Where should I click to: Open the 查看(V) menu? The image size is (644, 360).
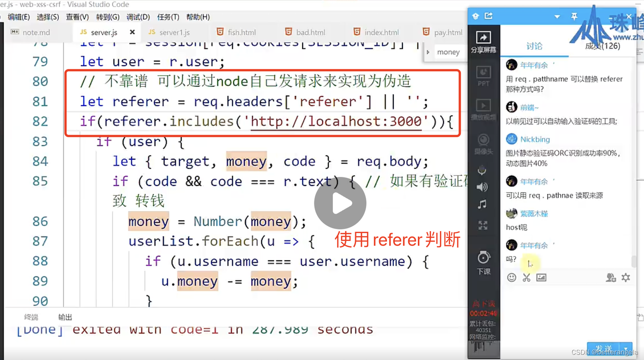pyautogui.click(x=77, y=17)
